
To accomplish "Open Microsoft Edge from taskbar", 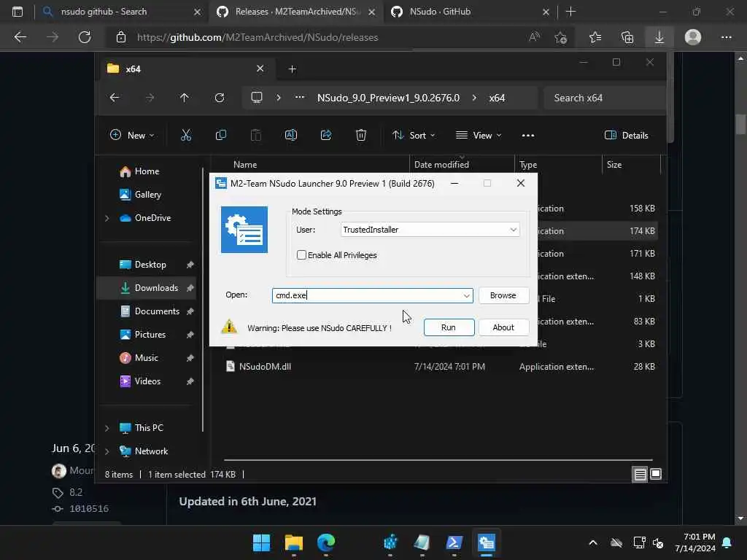I will pos(326,542).
